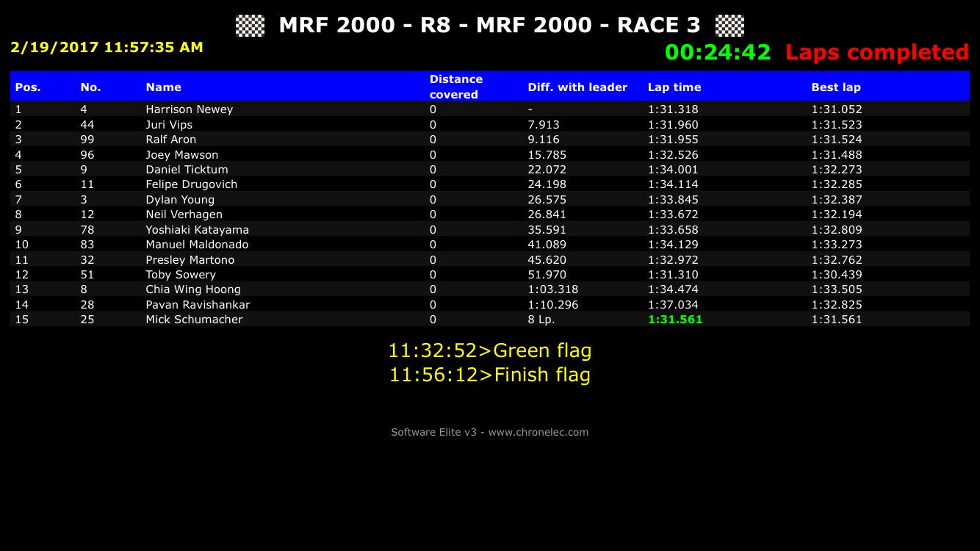
Task: Click the 11:32:52>Green flag message
Action: (490, 350)
